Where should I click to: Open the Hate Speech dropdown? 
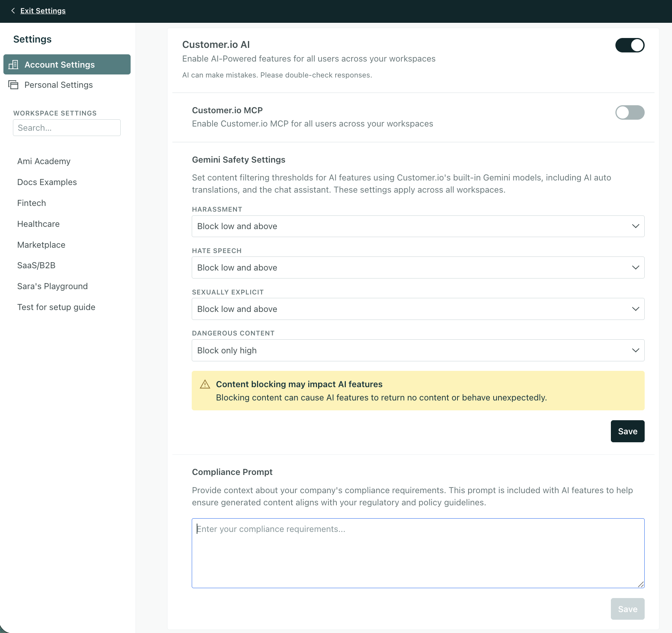417,267
